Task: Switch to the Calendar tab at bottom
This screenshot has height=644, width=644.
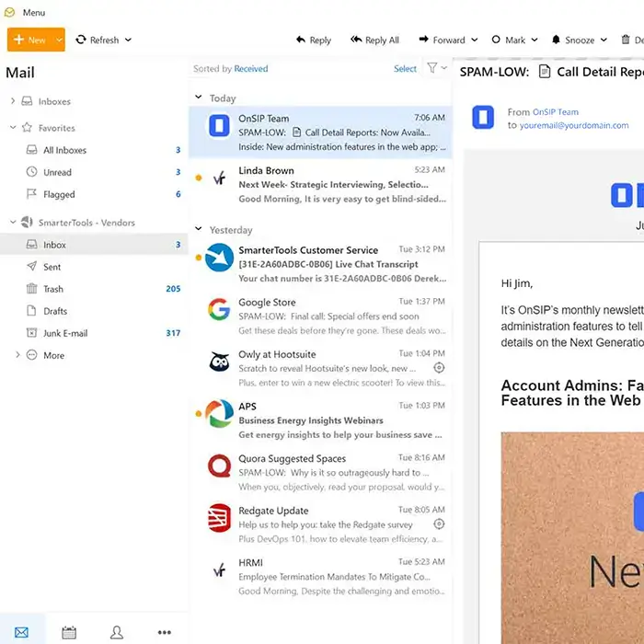Action: click(69, 632)
